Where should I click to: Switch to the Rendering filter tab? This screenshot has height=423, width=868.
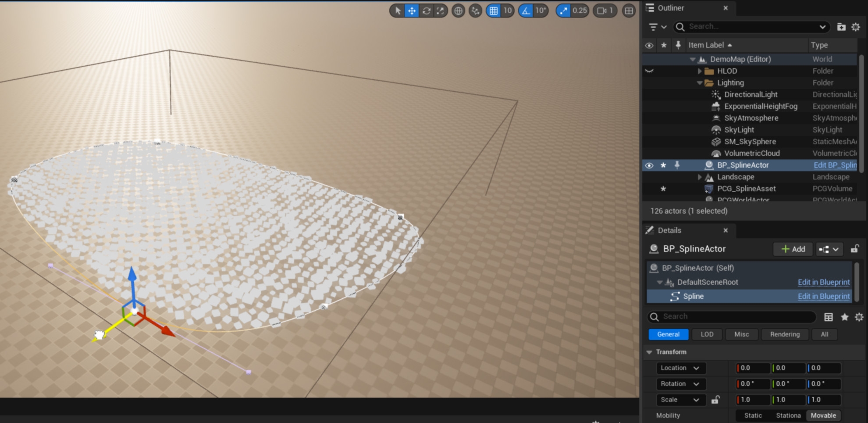tap(785, 334)
